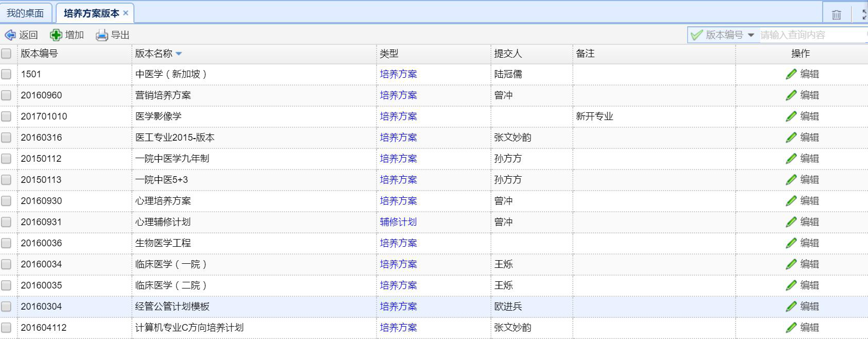Open 版本名称 column sort dropdown arrow

click(x=179, y=54)
